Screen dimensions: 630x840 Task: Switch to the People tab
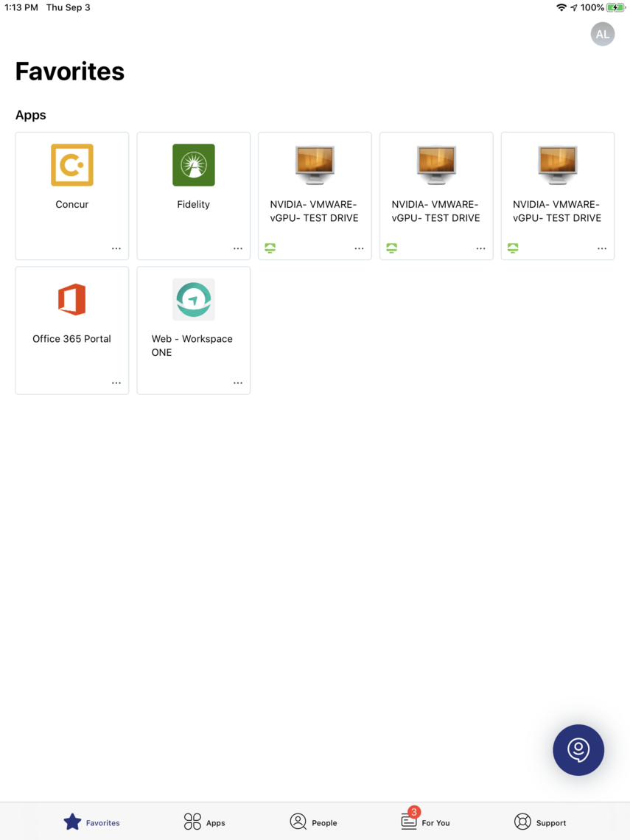(x=313, y=822)
